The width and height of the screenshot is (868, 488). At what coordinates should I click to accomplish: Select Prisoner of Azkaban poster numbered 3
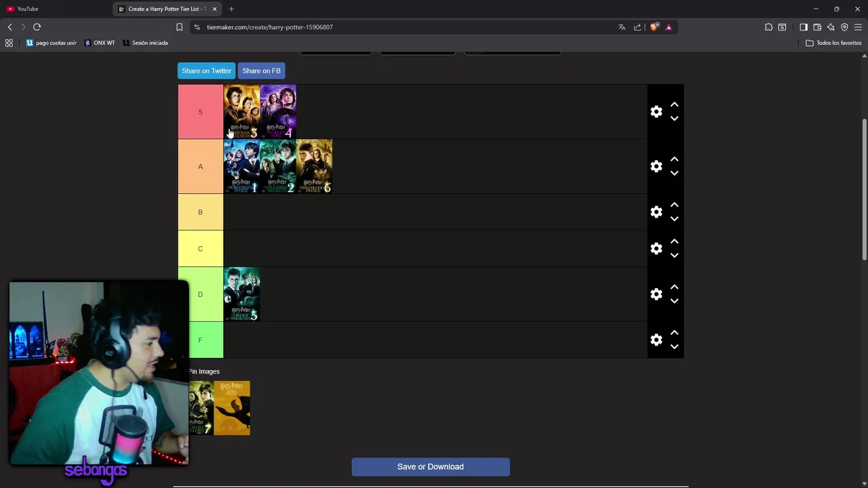pos(241,112)
